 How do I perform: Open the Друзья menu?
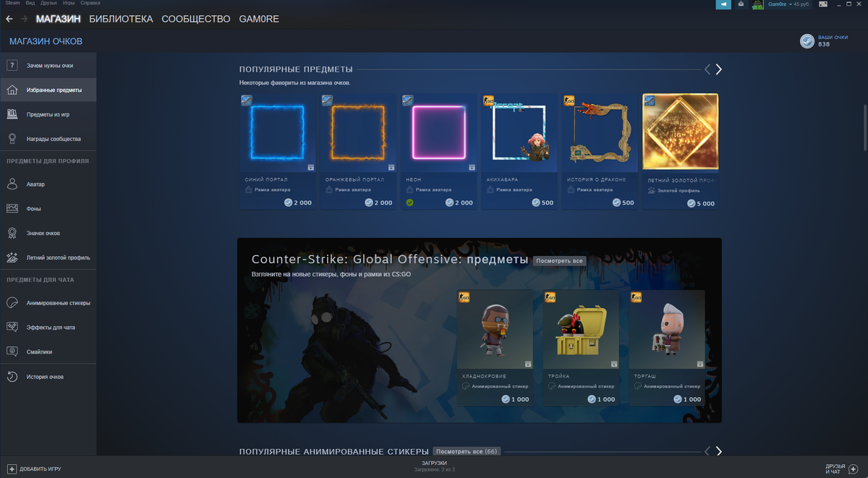pos(49,3)
